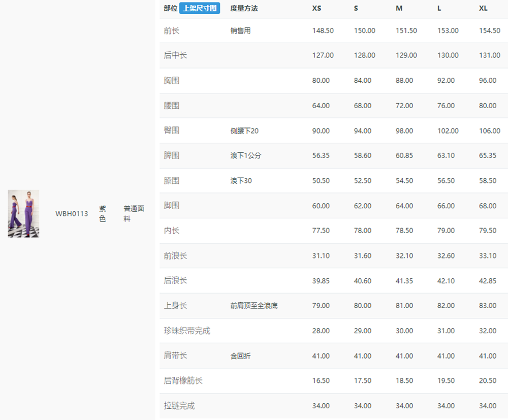Select the 膝围 row label
The image size is (508, 420).
171,181
